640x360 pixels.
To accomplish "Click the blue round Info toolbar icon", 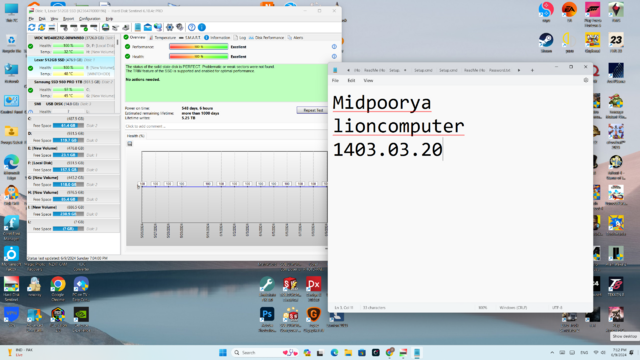I will click(x=202, y=27).
